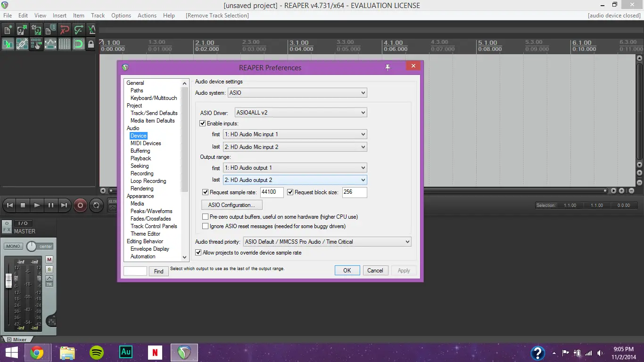
Task: Toggle move envelope points with items icon
Action: coord(50,44)
